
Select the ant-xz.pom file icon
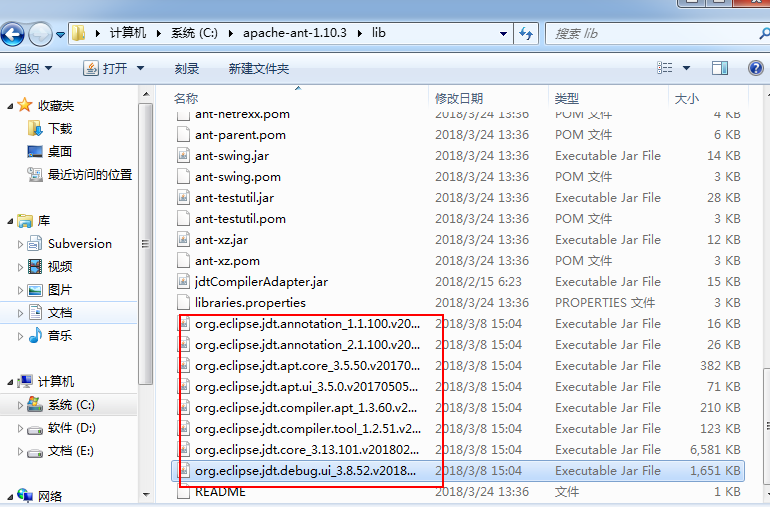[x=183, y=261]
